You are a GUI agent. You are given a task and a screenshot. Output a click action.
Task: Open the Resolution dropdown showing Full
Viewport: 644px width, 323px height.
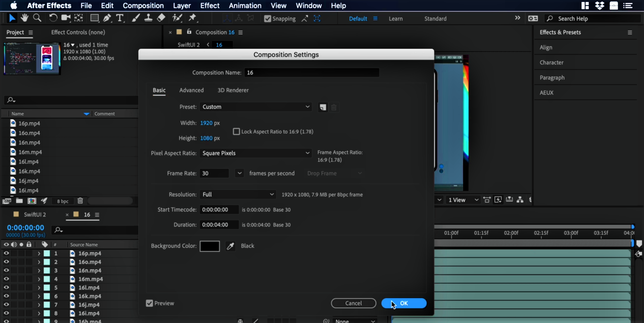pyautogui.click(x=238, y=194)
